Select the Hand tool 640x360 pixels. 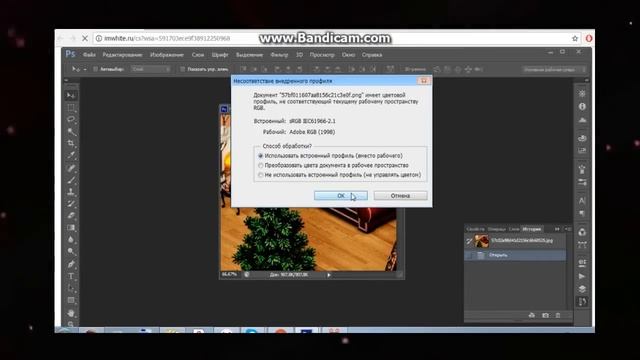(x=71, y=313)
